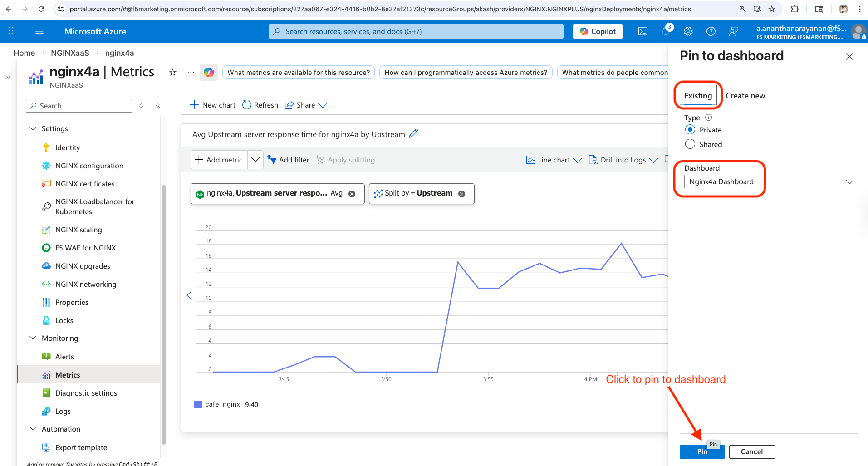Open the Dashboard dropdown Nginx4a Dashboard
The image size is (868, 466).
coord(771,181)
